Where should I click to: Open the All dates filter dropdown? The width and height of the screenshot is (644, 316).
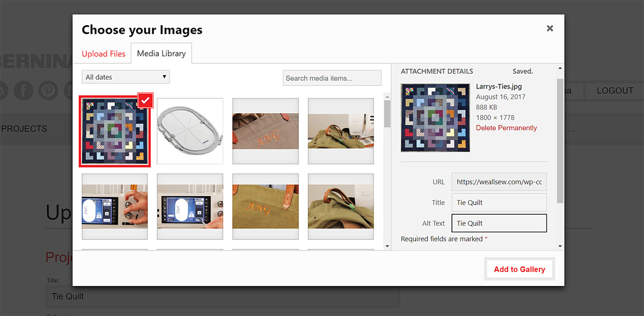coord(126,77)
